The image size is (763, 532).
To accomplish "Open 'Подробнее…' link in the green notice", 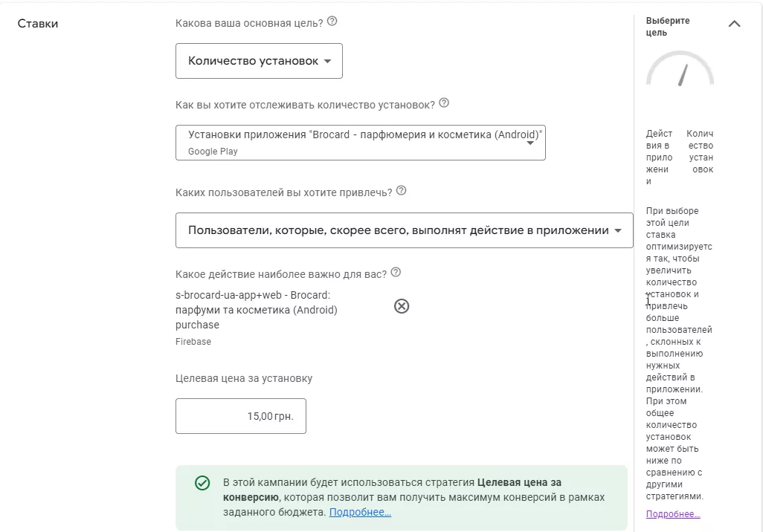I will pos(360,513).
